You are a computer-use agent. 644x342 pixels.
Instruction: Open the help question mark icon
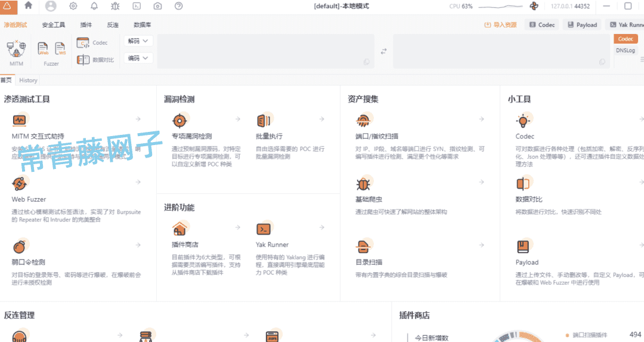click(179, 6)
